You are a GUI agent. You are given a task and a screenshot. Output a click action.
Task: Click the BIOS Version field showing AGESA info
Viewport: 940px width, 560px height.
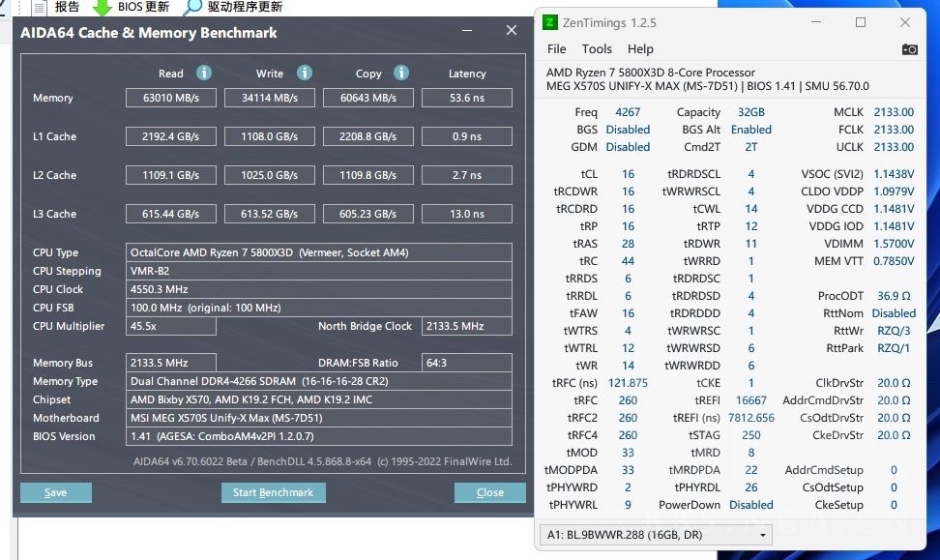click(319, 436)
